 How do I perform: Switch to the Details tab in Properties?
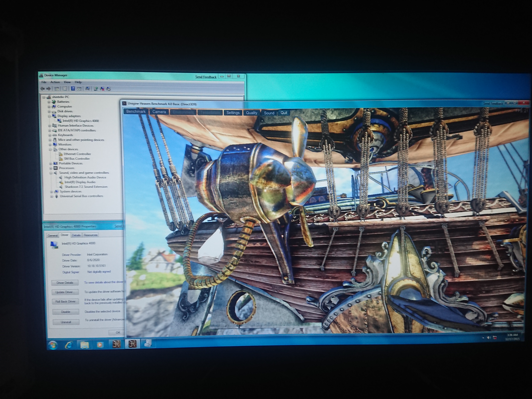click(76, 235)
